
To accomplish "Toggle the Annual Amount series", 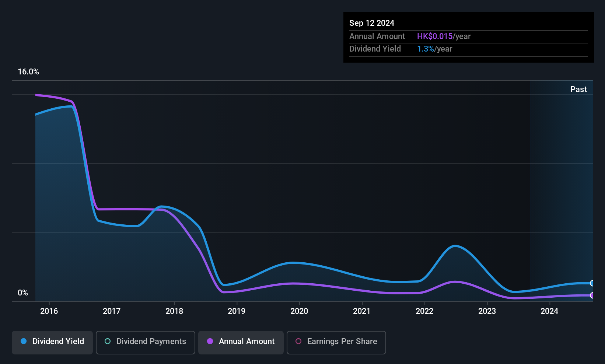I will [x=241, y=342].
